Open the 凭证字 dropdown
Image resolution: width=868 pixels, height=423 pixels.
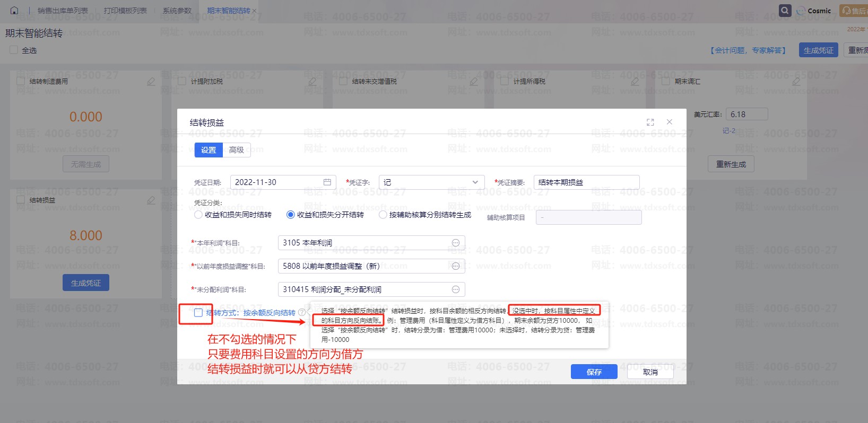431,182
